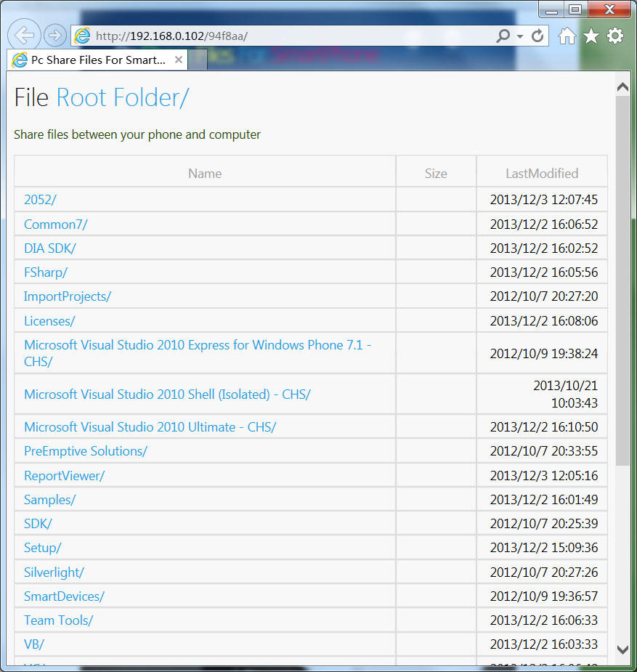Open the Samples/ folder link

pos(49,500)
